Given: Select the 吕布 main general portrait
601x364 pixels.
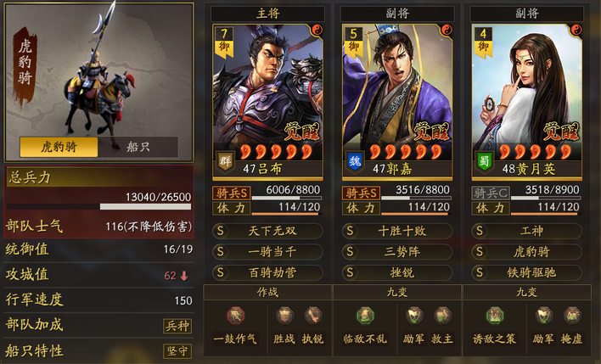Looking at the screenshot, I should 267,102.
